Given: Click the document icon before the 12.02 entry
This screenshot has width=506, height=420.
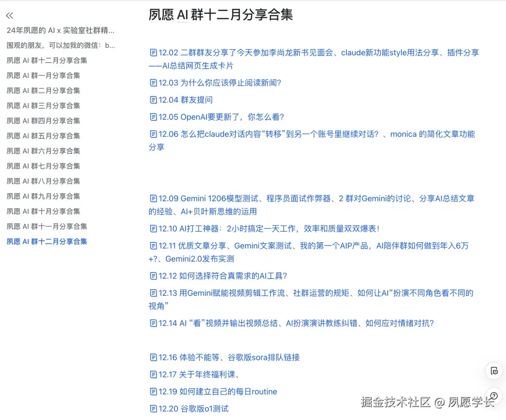Looking at the screenshot, I should click(153, 53).
